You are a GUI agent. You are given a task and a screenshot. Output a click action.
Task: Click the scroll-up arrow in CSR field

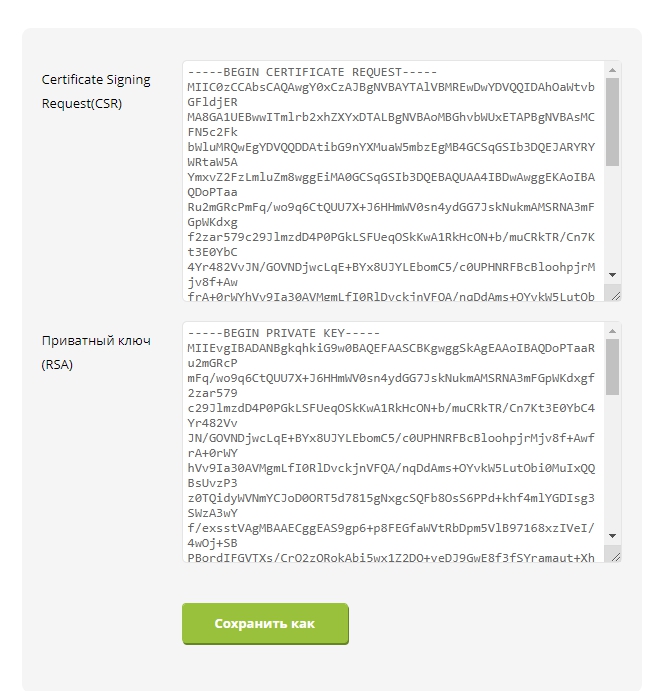pos(612,70)
